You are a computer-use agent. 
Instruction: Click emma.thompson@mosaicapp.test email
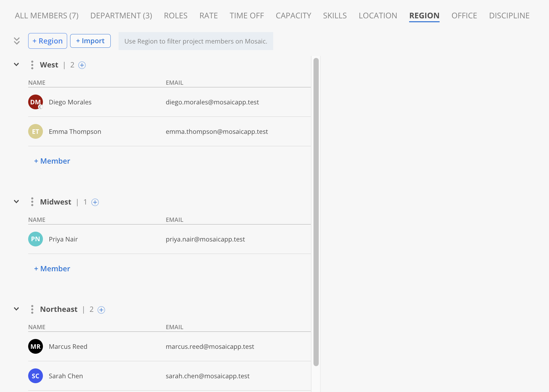[x=217, y=132]
